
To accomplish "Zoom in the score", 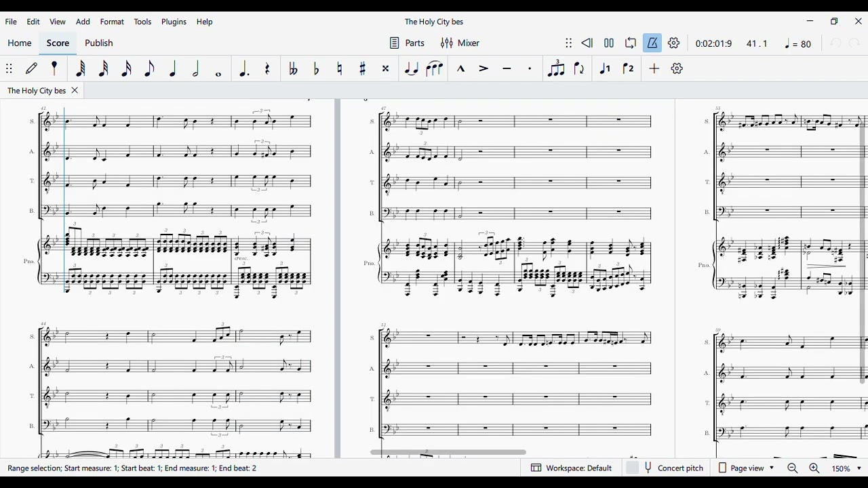I will 814,468.
